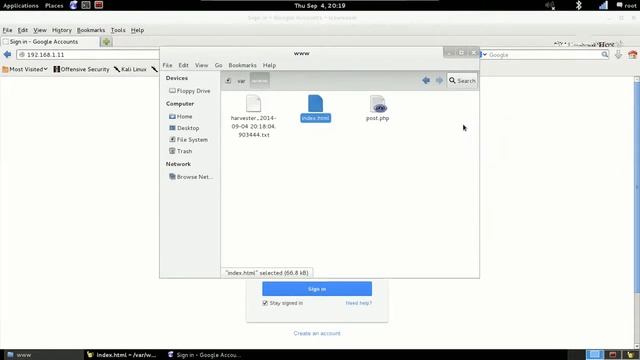The width and height of the screenshot is (640, 360).
Task: Click the browser back arrow button
Action: tap(7, 54)
